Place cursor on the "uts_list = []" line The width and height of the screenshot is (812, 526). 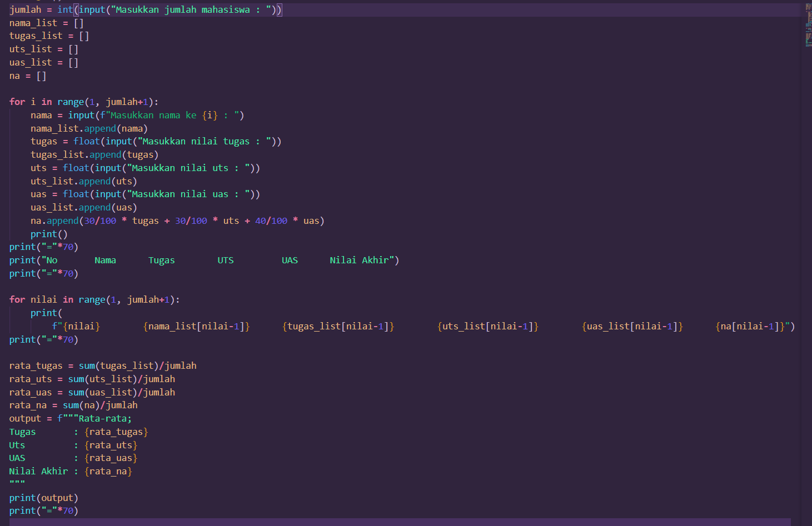point(44,49)
